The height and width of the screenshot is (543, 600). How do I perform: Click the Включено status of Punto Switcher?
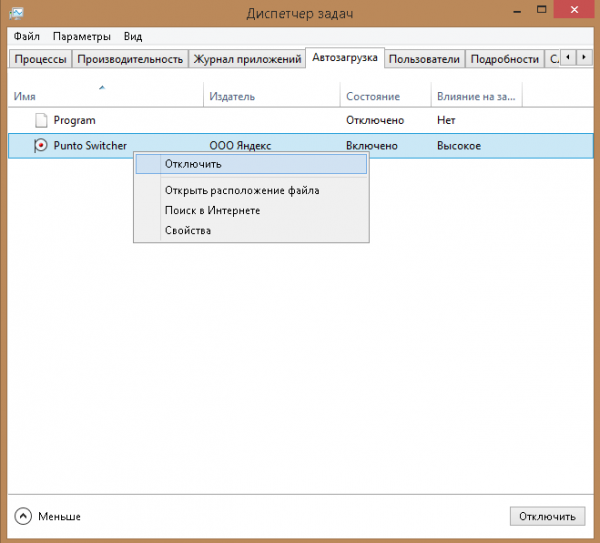point(372,146)
